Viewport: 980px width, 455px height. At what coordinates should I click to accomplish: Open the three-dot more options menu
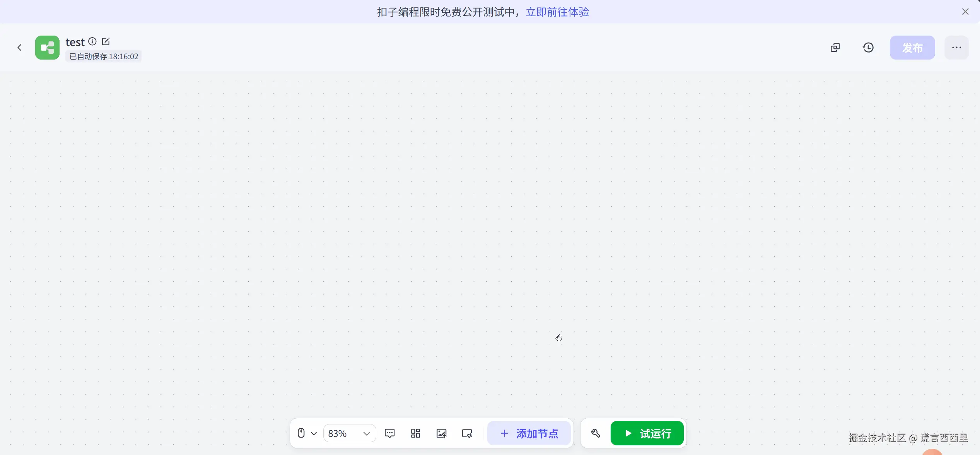pyautogui.click(x=956, y=48)
